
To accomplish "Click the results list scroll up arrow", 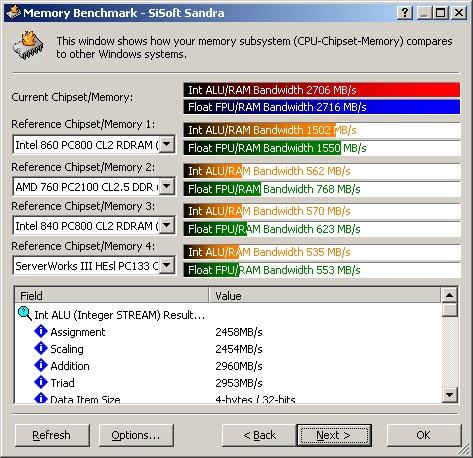I will (x=450, y=295).
